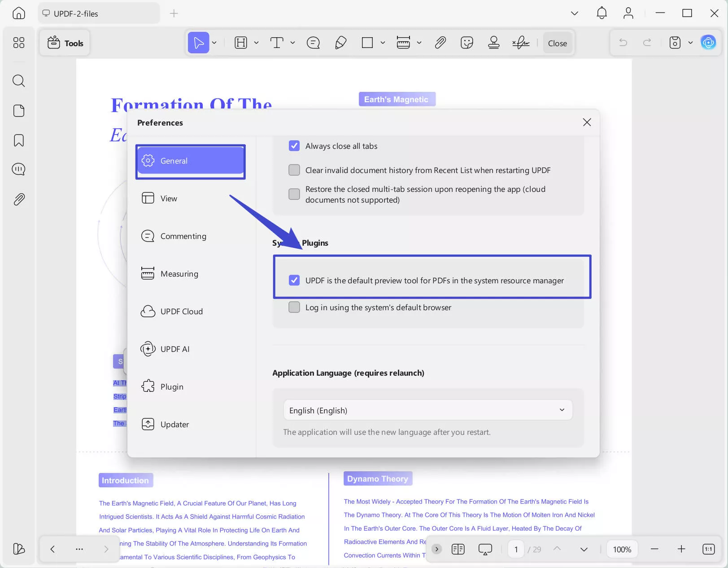Open the bookmarks sidebar icon
This screenshot has width=728, height=568.
point(18,140)
